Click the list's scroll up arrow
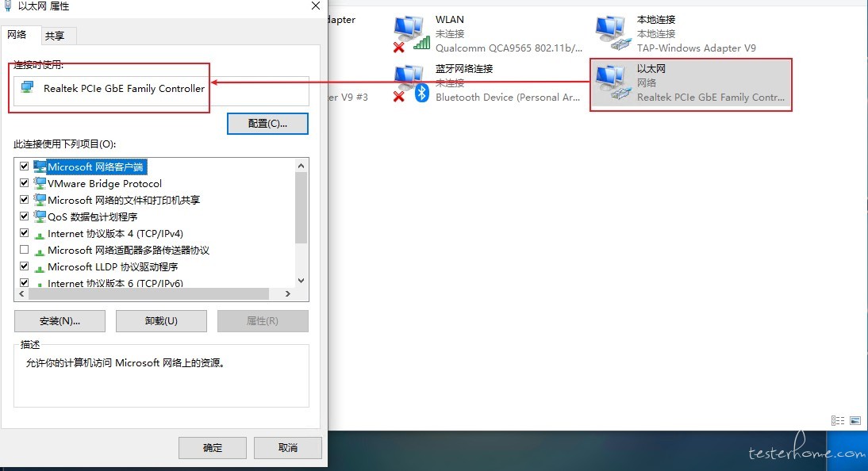This screenshot has width=868, height=471. point(301,166)
